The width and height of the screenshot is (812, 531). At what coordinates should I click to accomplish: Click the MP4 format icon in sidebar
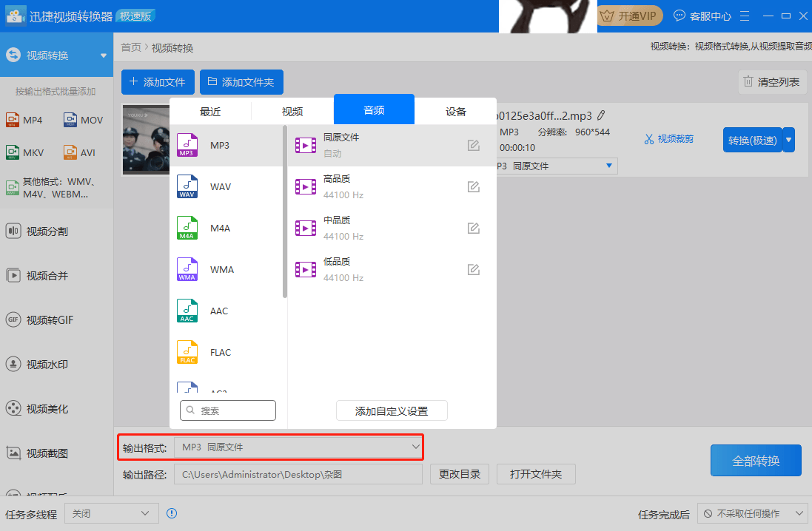click(x=13, y=120)
